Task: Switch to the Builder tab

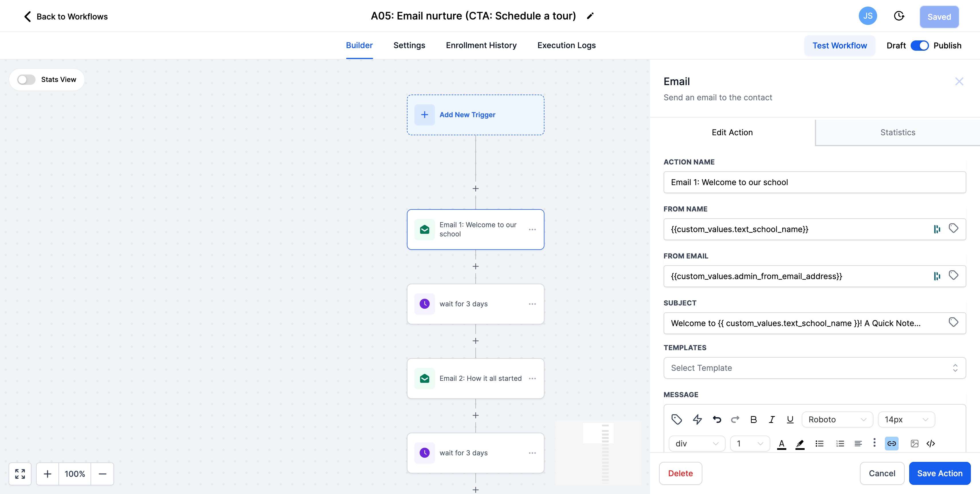Action: coord(359,45)
